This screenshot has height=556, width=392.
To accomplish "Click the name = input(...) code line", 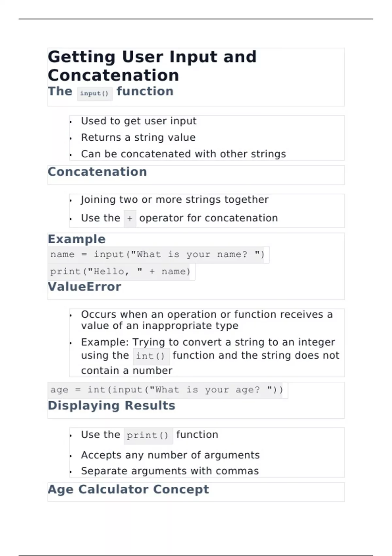I will [x=158, y=254].
